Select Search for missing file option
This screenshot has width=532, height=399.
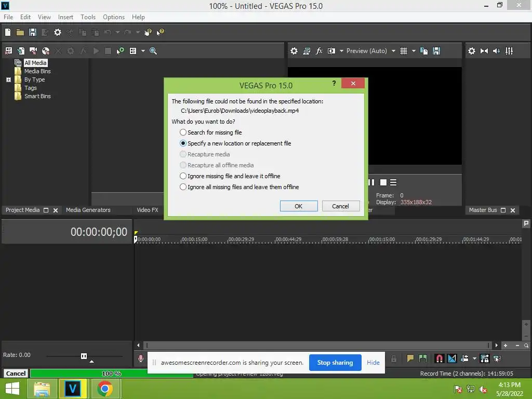(211, 132)
